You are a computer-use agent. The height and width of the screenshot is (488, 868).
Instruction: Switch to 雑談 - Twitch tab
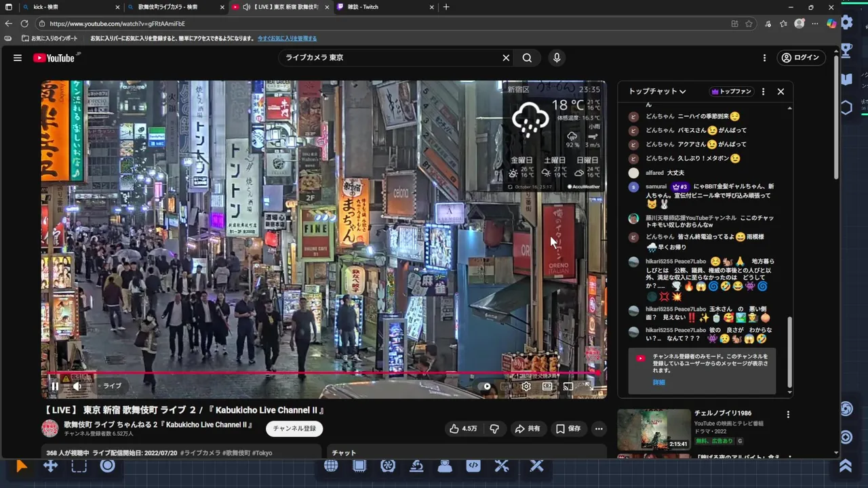point(384,7)
